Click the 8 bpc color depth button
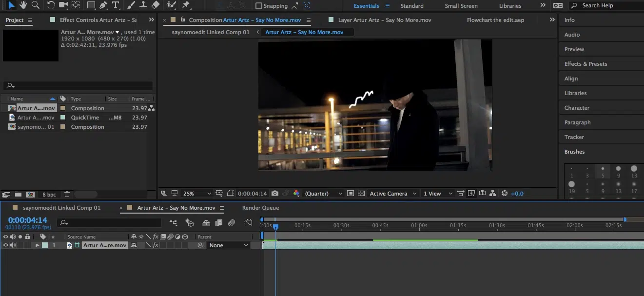 click(49, 195)
